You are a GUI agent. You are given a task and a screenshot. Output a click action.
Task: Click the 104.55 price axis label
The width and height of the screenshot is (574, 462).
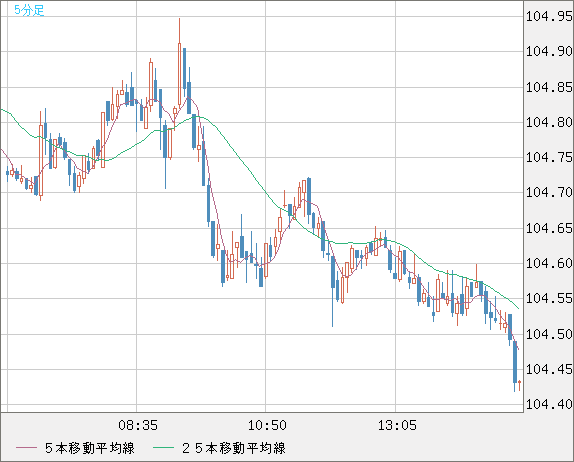click(x=549, y=299)
